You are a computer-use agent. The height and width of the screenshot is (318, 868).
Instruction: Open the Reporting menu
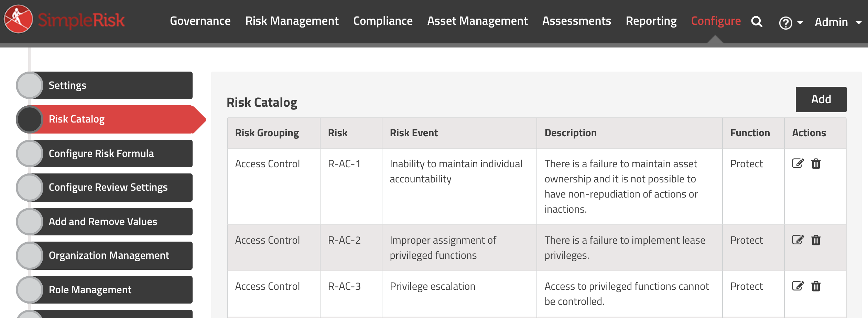[x=651, y=21]
